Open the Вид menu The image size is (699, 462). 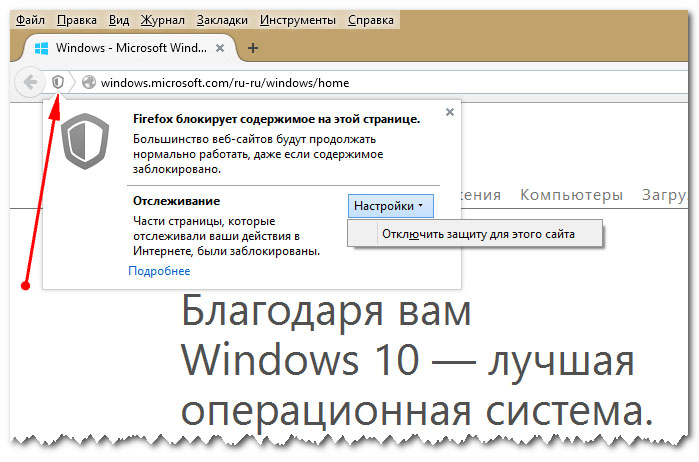119,20
